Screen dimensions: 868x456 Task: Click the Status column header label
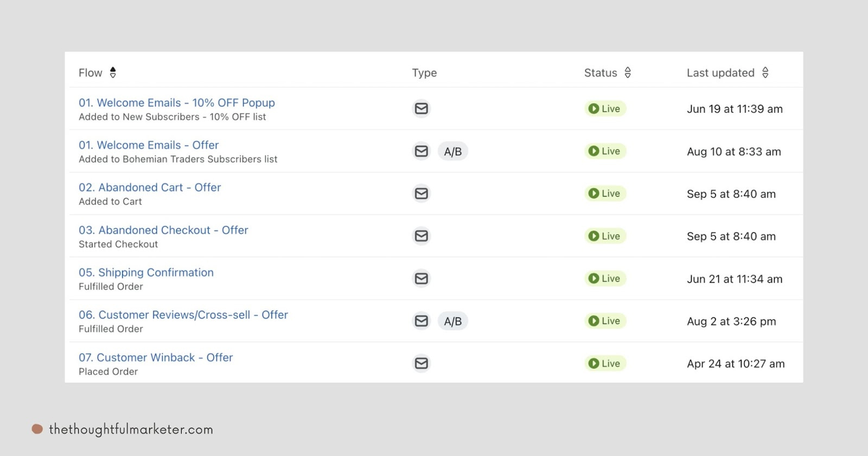click(x=601, y=73)
